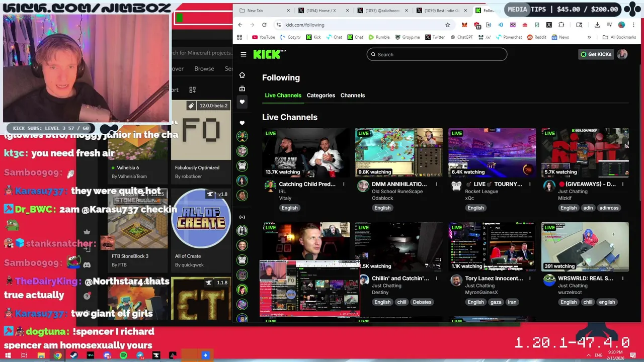Open the Rumble bookmark

[379, 37]
